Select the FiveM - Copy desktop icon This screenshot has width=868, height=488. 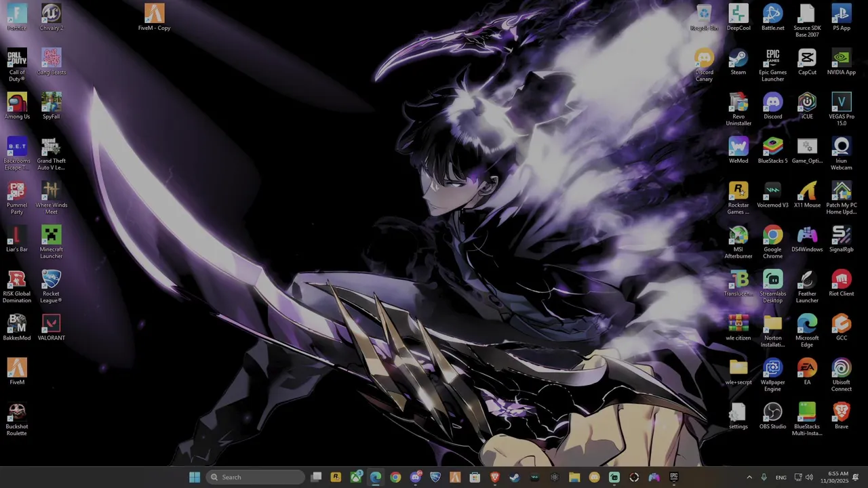(154, 17)
